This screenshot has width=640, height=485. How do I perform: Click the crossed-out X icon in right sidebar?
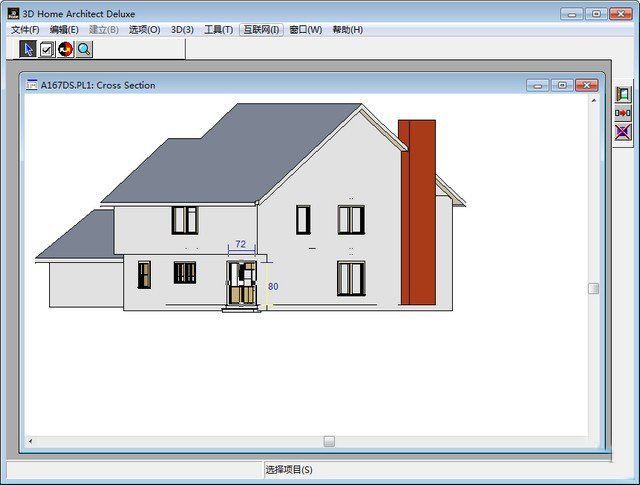(623, 132)
